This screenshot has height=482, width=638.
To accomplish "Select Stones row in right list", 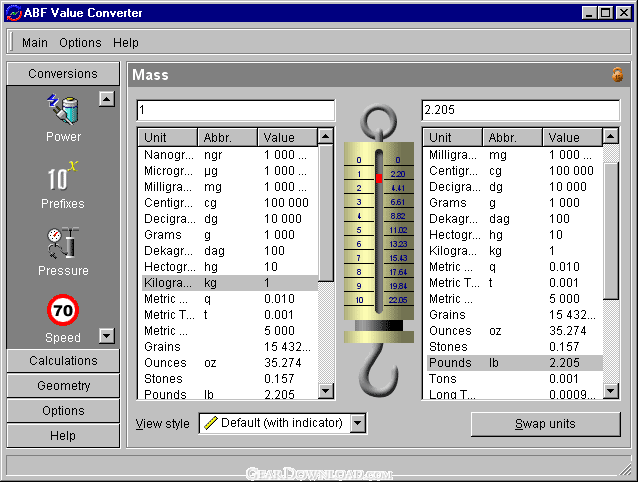I will (513, 347).
